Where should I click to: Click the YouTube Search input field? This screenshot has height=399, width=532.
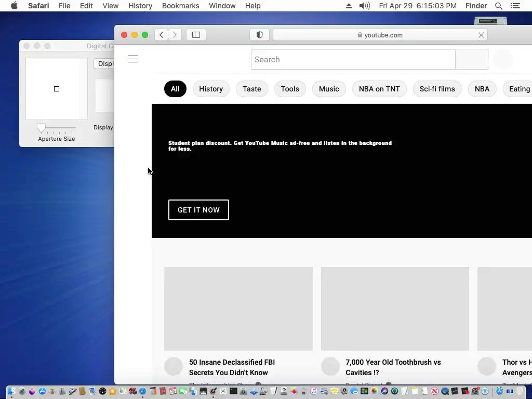(353, 59)
